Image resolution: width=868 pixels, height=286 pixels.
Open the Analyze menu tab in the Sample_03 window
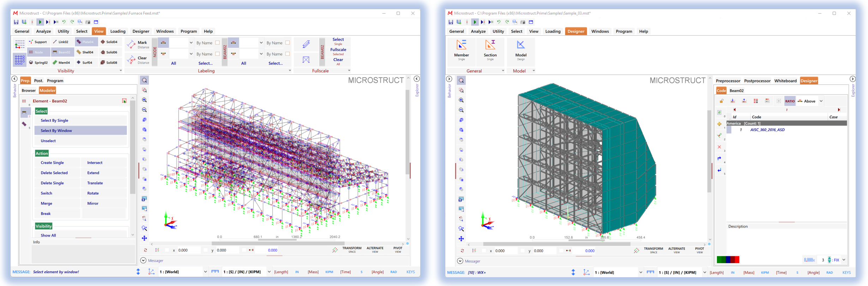(478, 31)
